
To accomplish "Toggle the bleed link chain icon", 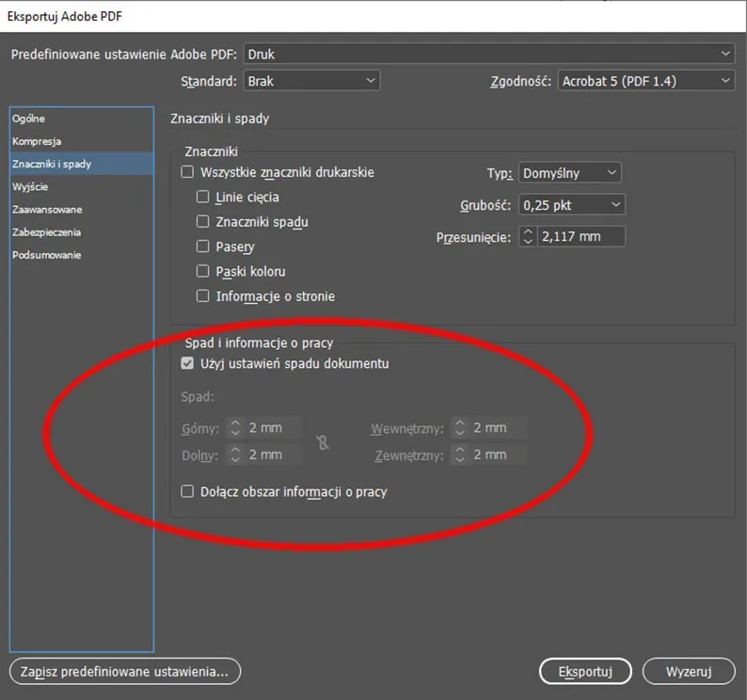I will [x=323, y=443].
